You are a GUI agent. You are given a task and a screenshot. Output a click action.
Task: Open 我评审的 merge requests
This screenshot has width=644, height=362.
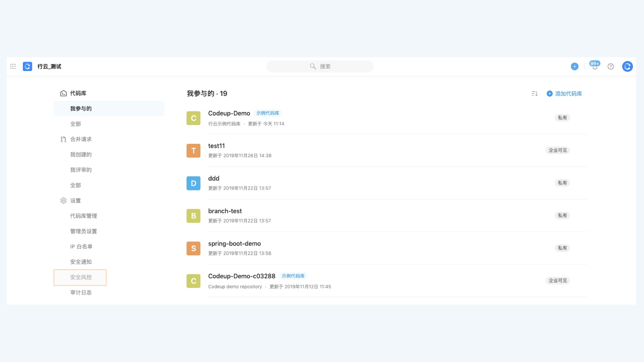pyautogui.click(x=81, y=170)
